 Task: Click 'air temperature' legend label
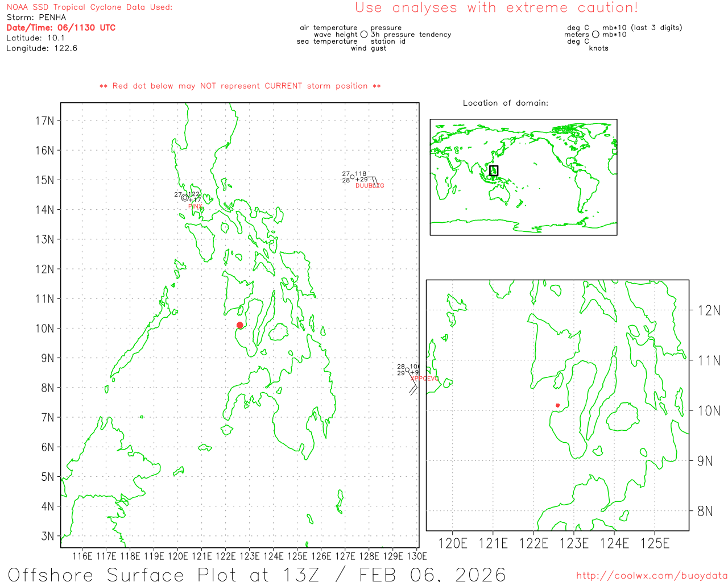(x=329, y=28)
